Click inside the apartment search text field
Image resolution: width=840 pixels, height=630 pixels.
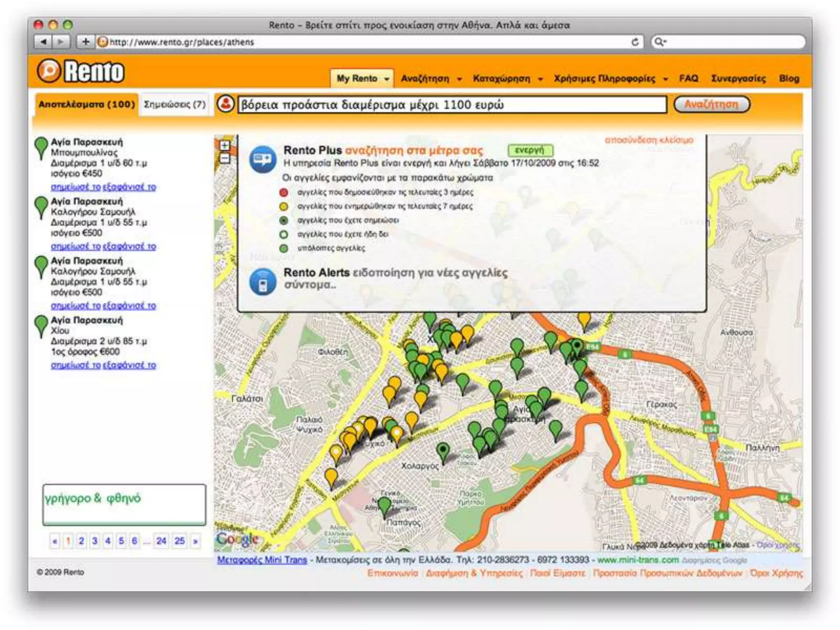pos(451,105)
